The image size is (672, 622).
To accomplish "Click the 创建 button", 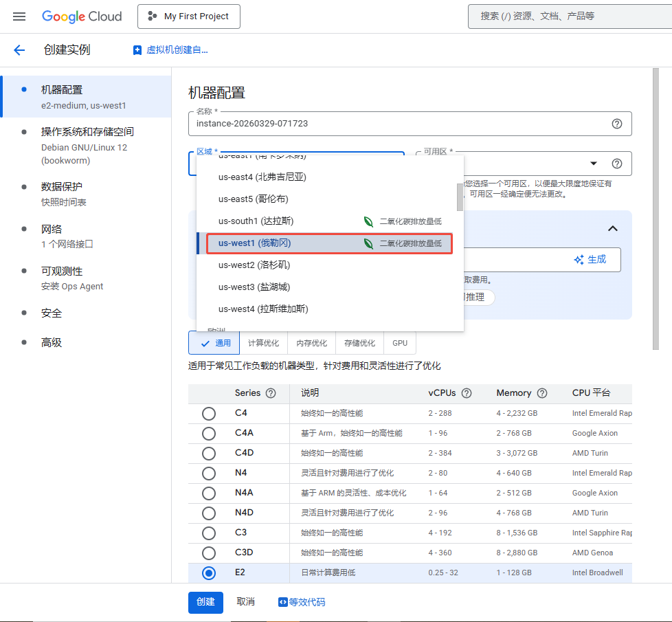I will [205, 602].
